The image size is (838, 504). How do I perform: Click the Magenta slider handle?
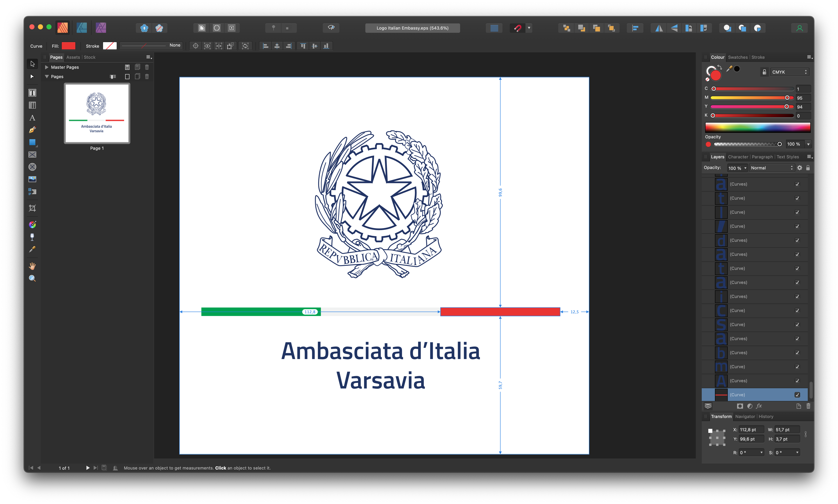(x=787, y=98)
